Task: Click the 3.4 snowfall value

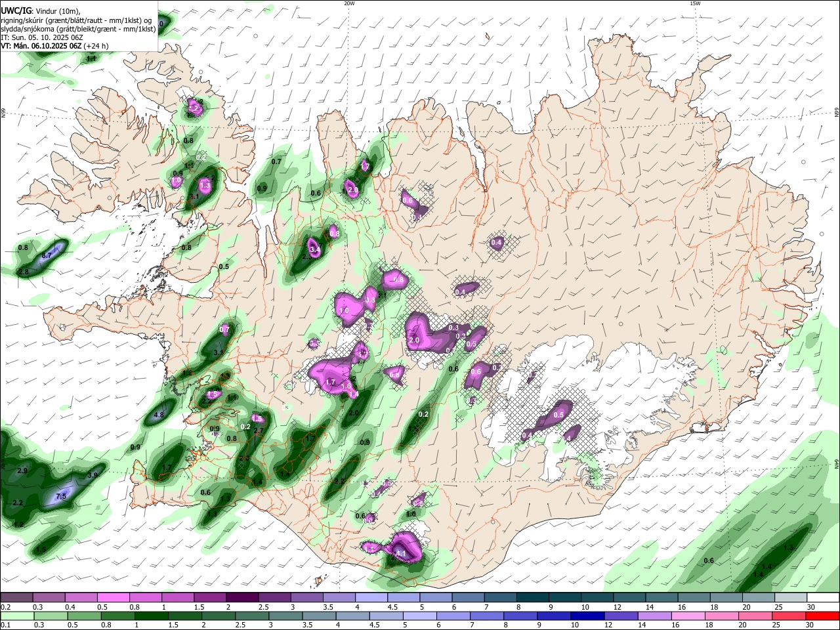Action: (x=314, y=250)
